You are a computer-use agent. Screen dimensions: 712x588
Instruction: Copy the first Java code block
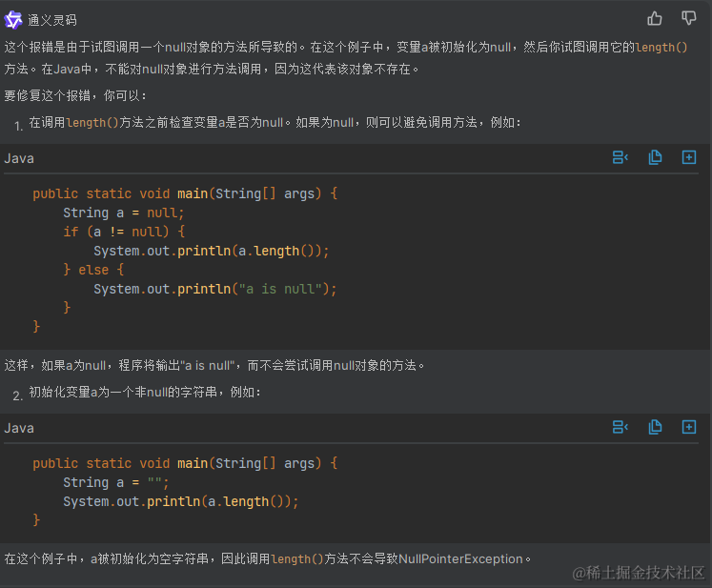point(655,157)
